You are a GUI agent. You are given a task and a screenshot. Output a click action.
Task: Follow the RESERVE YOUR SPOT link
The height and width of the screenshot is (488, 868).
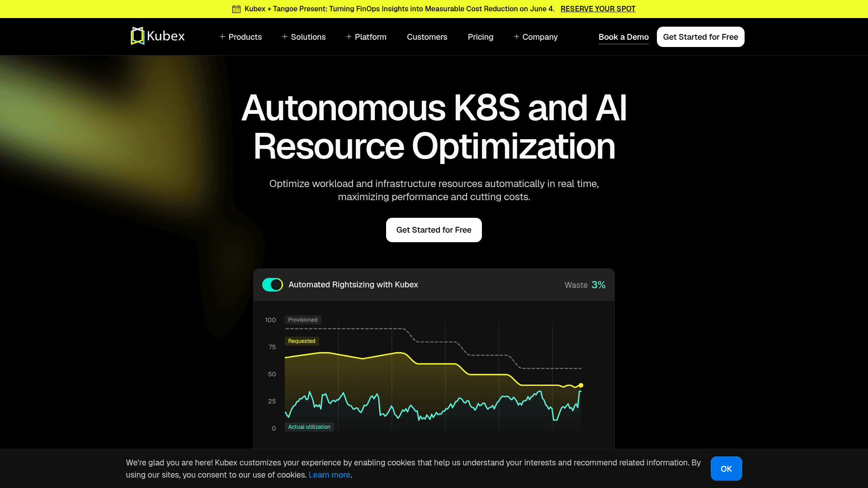tap(598, 9)
